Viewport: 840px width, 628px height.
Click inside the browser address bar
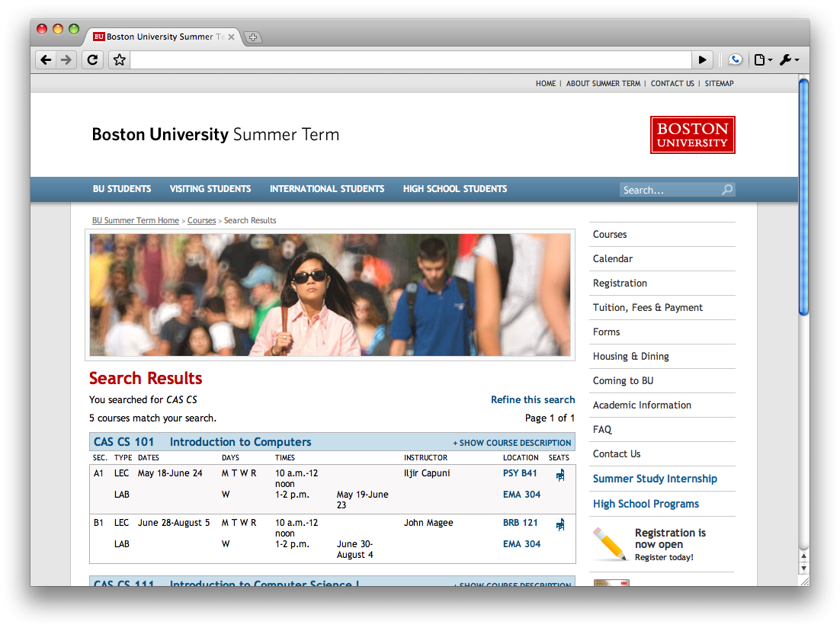tap(411, 59)
